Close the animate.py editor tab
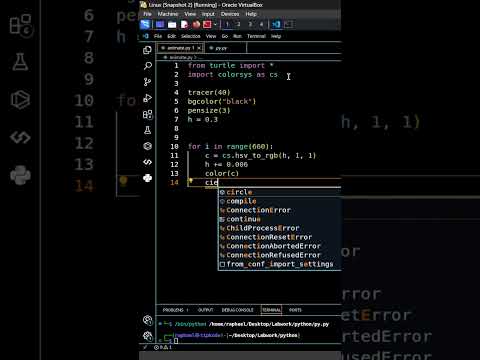Viewport: 480px width, 360px height. click(x=199, y=48)
